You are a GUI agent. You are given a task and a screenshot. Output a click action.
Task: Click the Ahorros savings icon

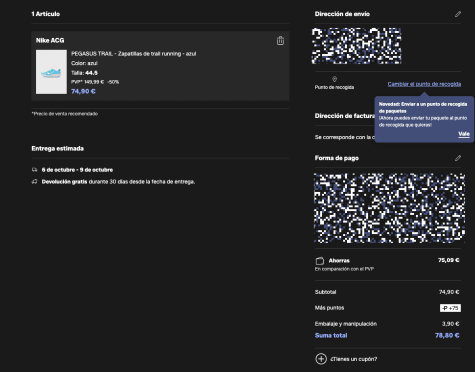(320, 261)
